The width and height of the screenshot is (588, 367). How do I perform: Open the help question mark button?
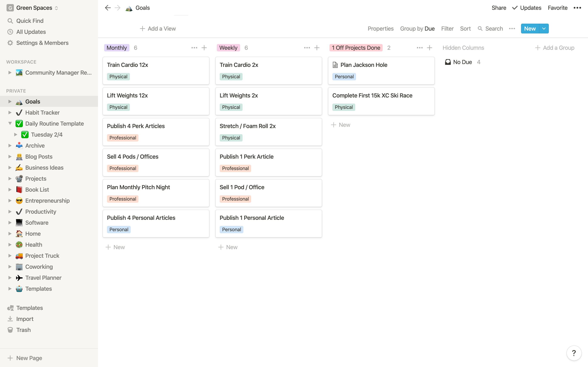pos(574,353)
